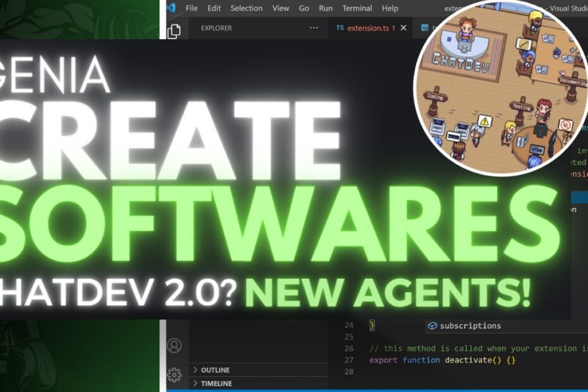Open the View menu
This screenshot has height=392, width=588.
(281, 8)
